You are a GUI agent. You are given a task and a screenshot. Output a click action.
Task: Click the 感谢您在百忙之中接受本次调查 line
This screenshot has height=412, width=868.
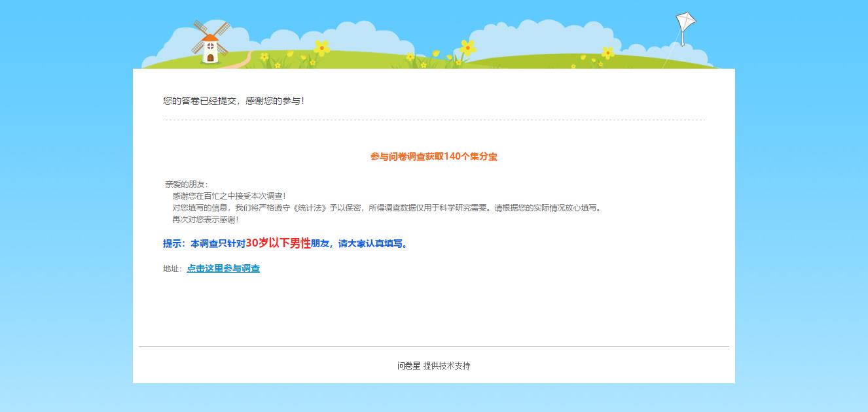click(228, 196)
